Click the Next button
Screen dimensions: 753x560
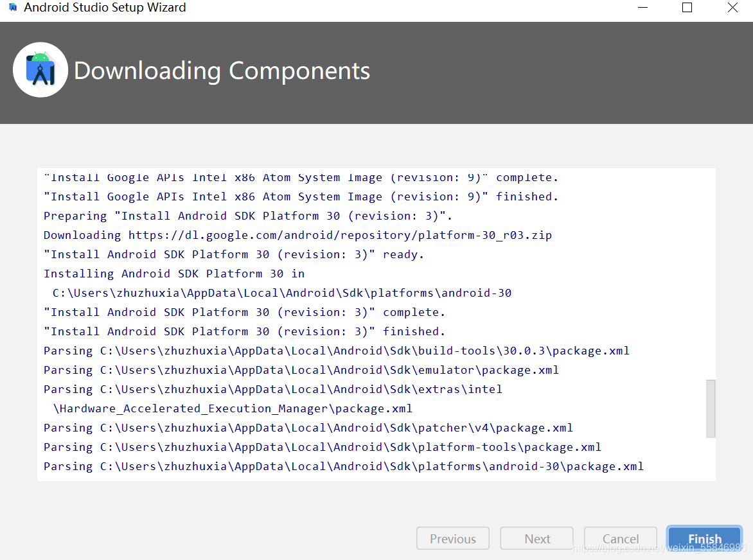(x=537, y=538)
